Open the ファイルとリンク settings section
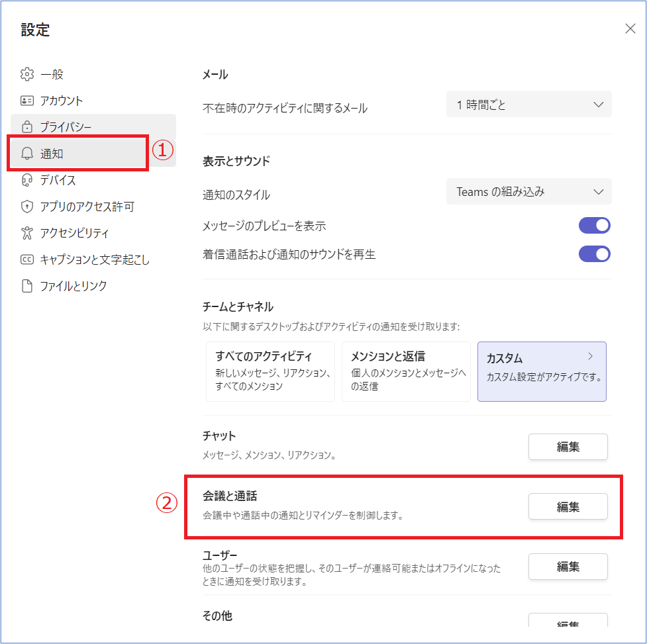Screen dimensions: 647x644 [73, 286]
